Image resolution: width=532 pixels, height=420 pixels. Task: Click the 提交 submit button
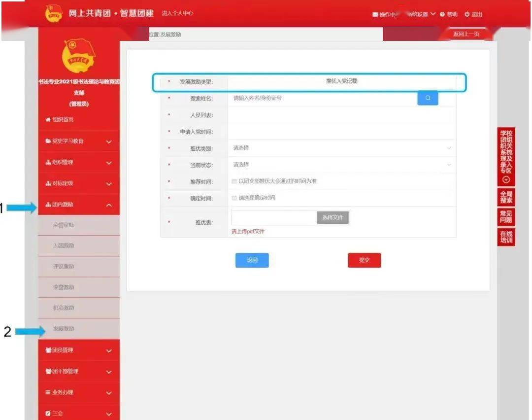(364, 260)
